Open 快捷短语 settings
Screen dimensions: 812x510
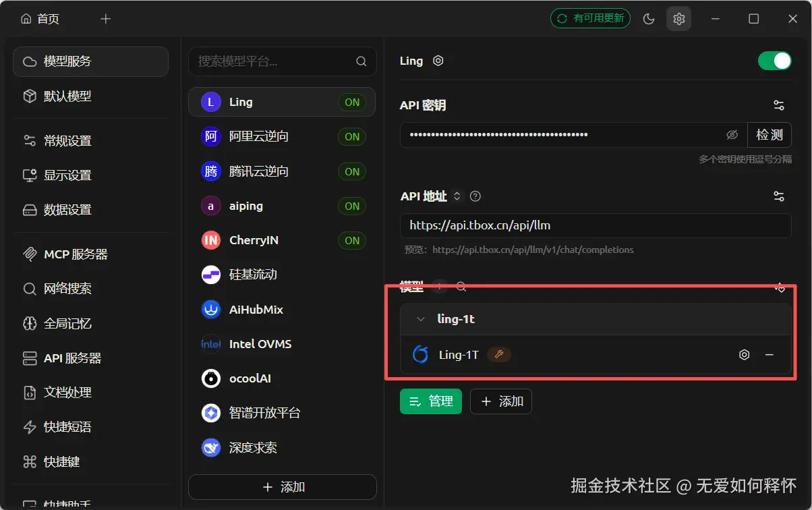(91, 427)
